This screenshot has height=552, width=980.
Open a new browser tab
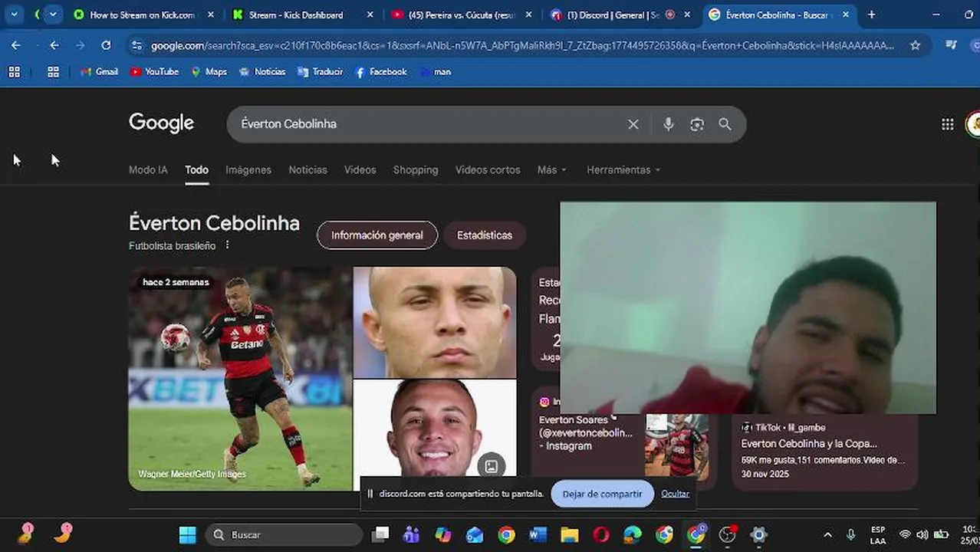click(871, 15)
